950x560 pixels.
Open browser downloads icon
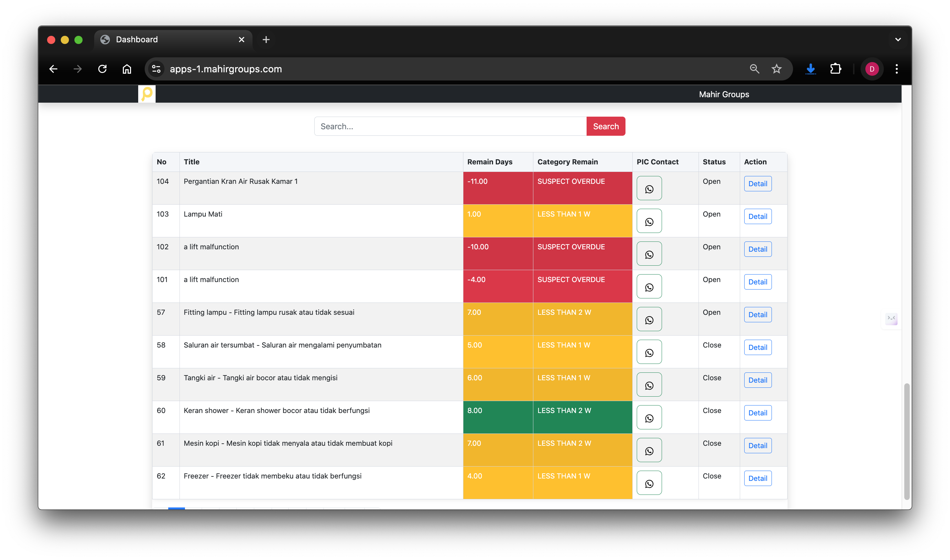pos(810,69)
